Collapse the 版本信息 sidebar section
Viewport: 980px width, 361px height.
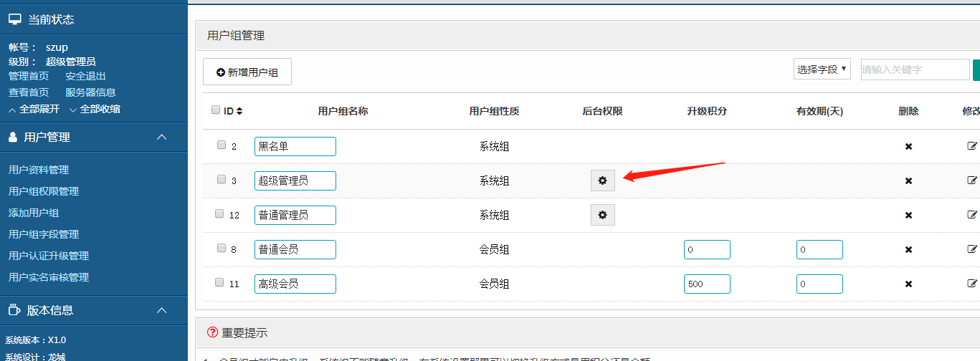tap(162, 310)
